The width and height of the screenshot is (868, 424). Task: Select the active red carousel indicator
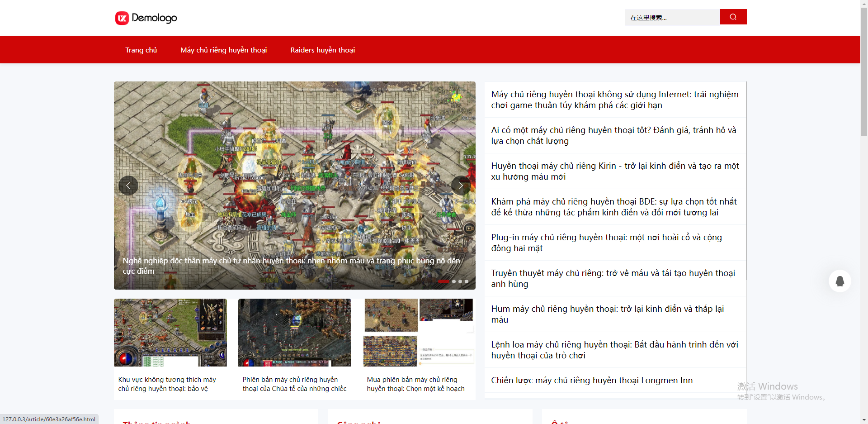coord(443,281)
